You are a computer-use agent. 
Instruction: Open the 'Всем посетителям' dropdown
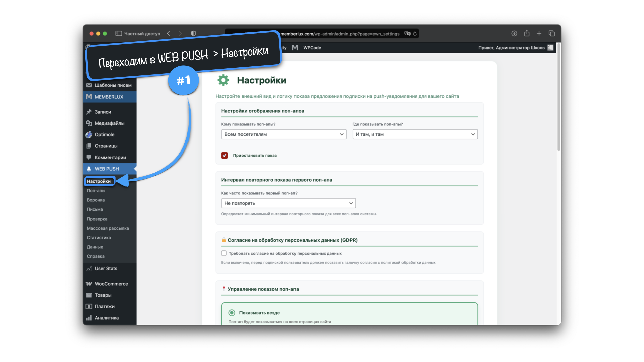click(284, 134)
